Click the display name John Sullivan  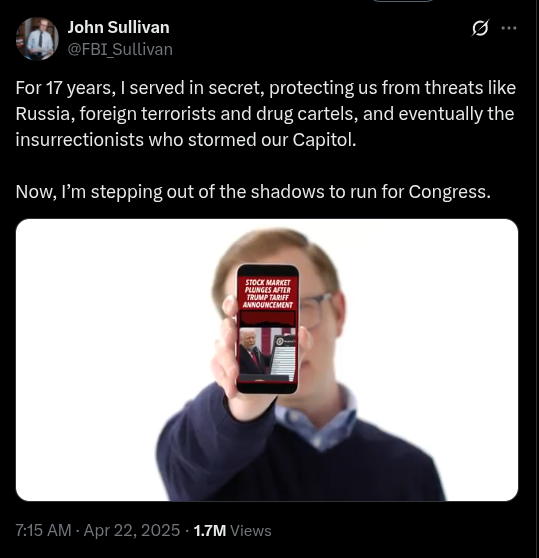118,27
